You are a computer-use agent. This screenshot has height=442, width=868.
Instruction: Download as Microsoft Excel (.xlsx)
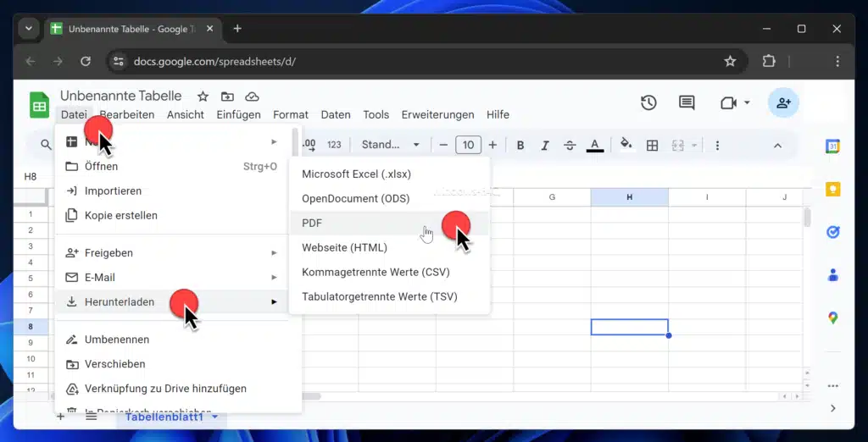[390, 174]
